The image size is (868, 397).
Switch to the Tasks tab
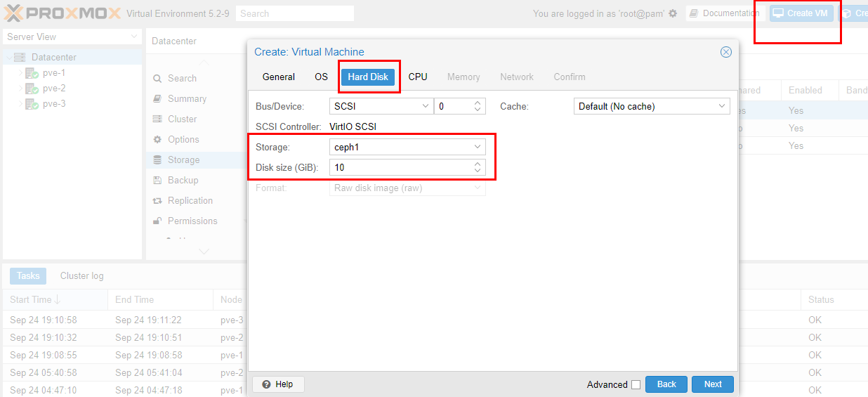pyautogui.click(x=28, y=276)
